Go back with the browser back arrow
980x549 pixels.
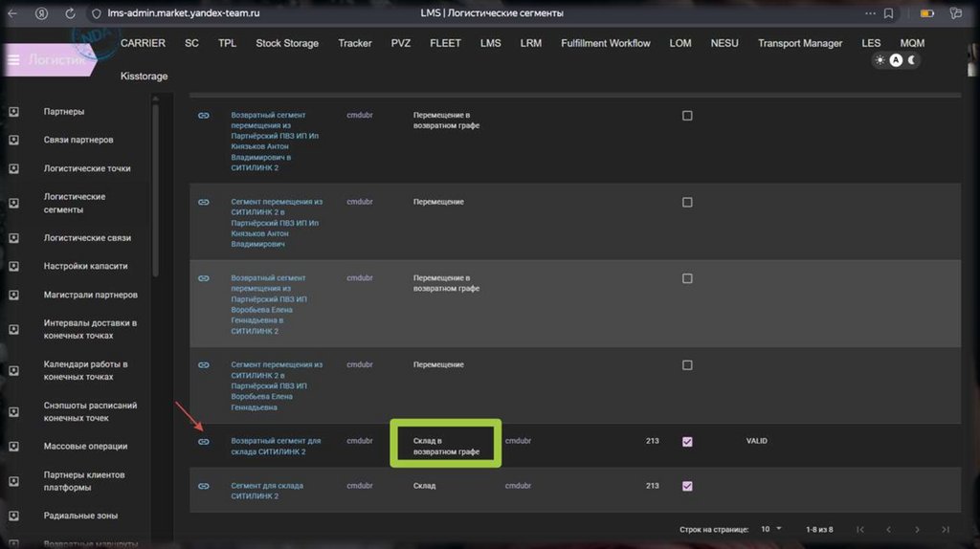[12, 13]
